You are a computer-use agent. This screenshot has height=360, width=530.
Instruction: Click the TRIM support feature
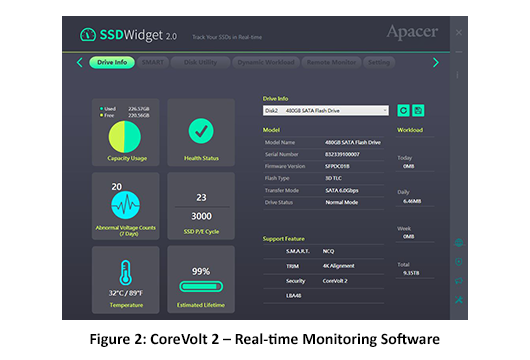click(x=292, y=266)
